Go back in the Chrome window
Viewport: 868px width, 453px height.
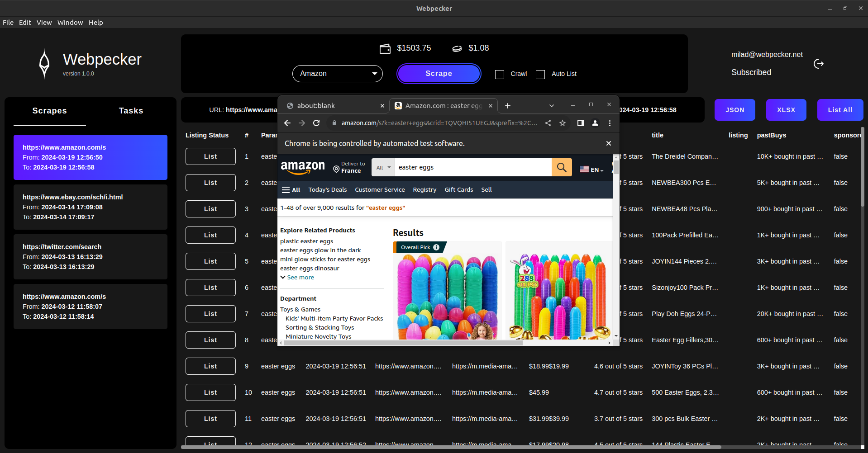[x=287, y=123]
